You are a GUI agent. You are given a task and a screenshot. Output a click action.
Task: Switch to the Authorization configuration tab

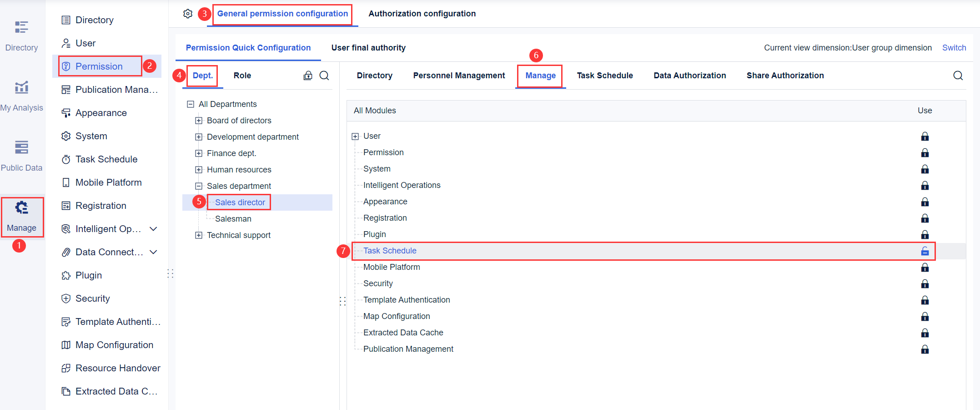(x=422, y=14)
